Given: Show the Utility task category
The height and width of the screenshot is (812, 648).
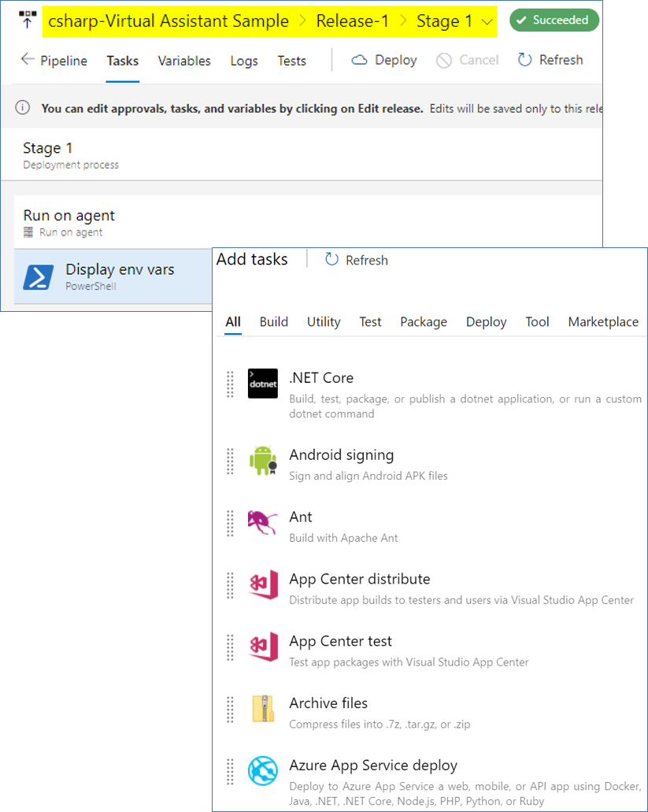Looking at the screenshot, I should click(324, 322).
